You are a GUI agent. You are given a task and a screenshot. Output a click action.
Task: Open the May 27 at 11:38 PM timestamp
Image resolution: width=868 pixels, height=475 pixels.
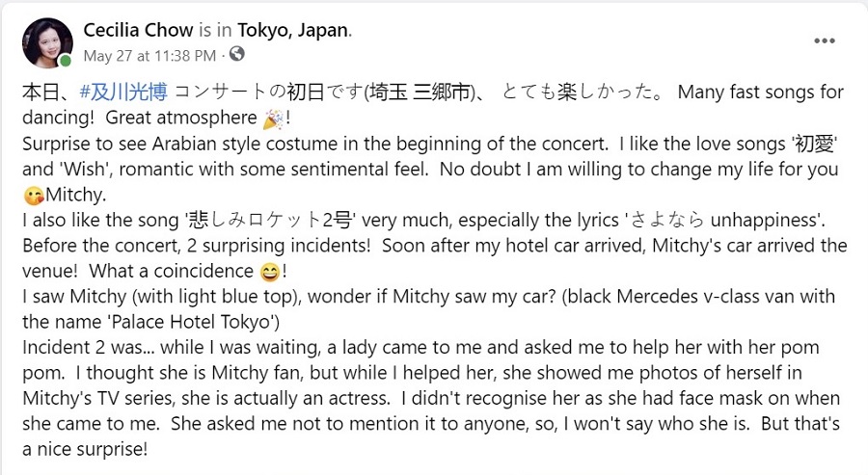(x=149, y=56)
